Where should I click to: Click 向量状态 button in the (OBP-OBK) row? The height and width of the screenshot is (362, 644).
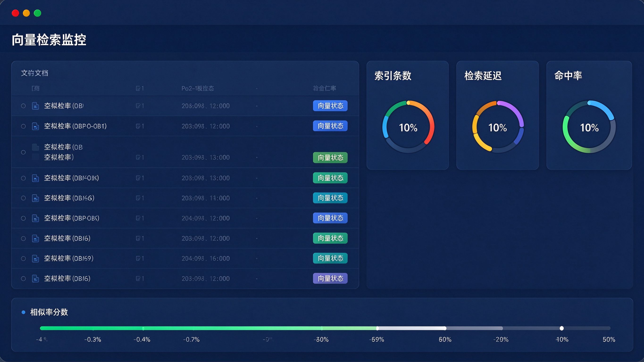coord(330,218)
